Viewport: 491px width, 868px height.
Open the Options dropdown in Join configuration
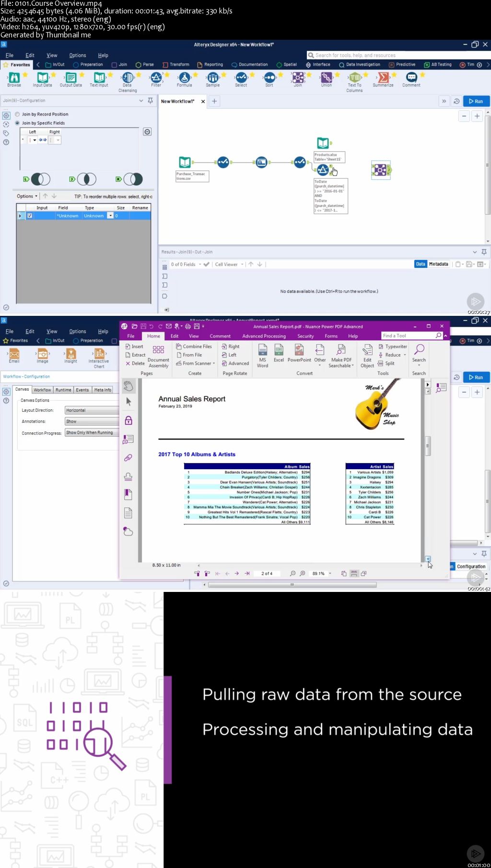click(x=27, y=196)
